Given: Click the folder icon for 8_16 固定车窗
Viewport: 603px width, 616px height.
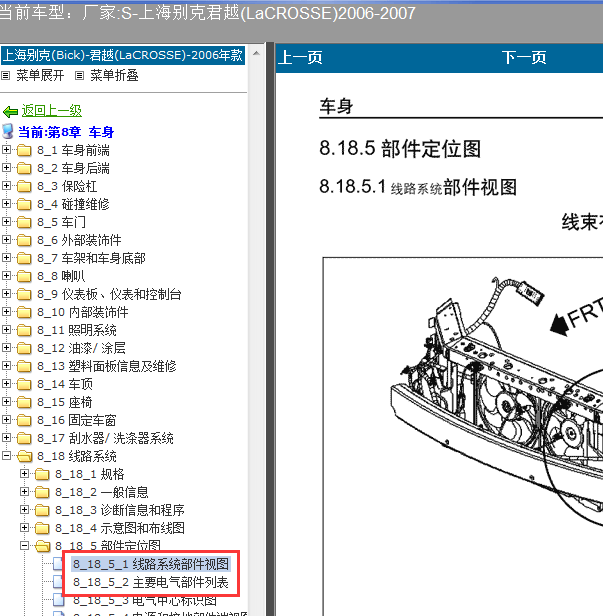Looking at the screenshot, I should pos(24,420).
